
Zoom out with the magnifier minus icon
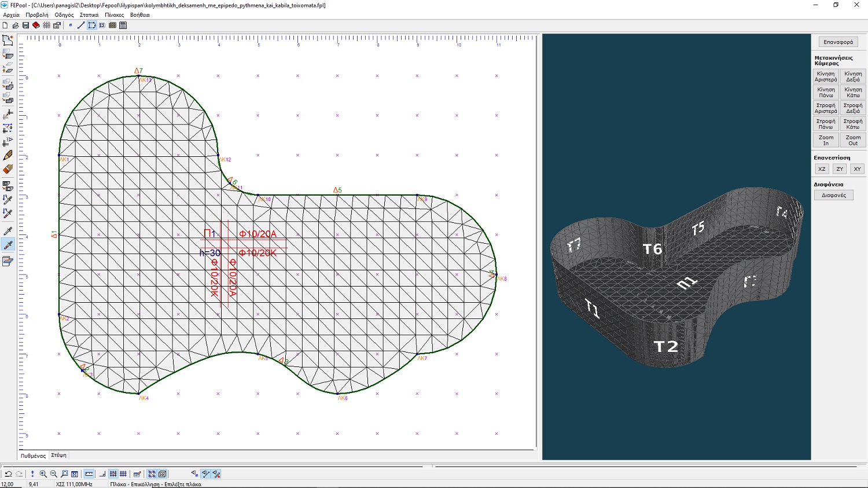pos(54,474)
